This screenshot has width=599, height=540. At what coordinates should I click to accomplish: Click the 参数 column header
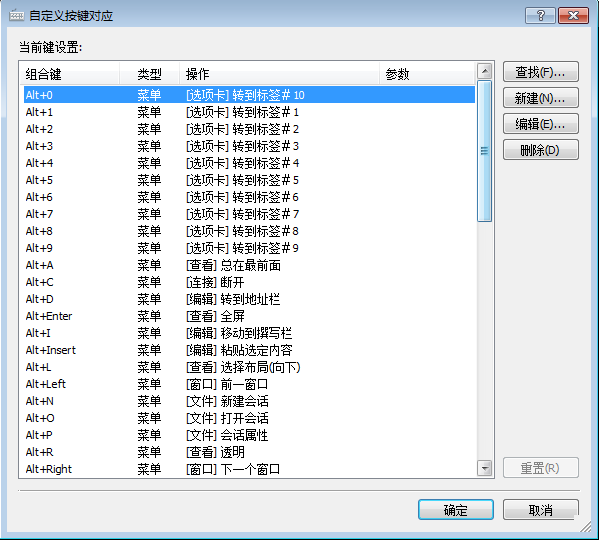coord(427,74)
